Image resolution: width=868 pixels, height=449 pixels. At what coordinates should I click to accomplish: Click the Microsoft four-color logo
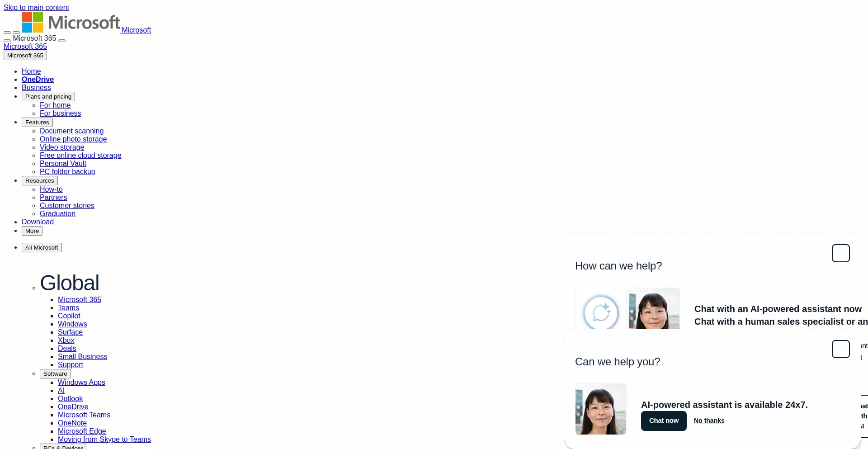pos(33,22)
